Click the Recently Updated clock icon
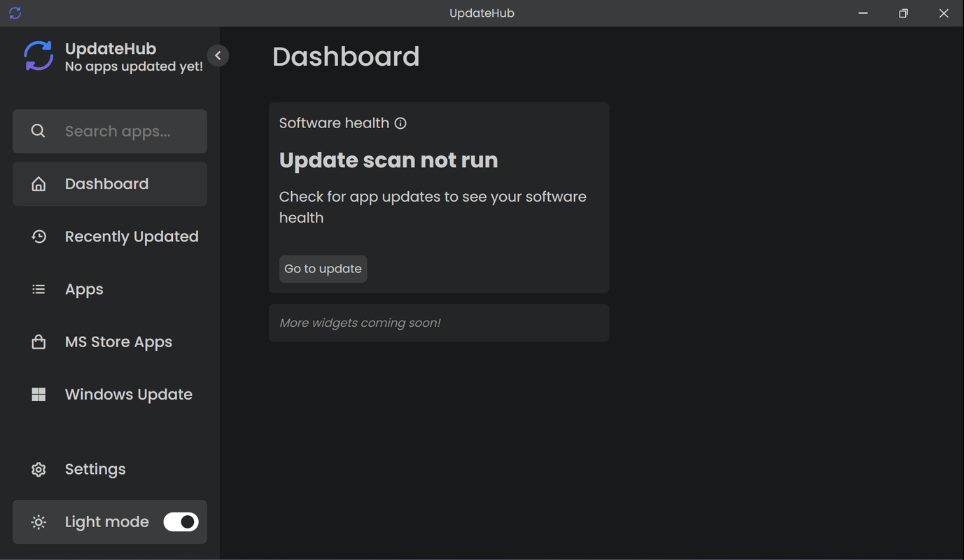This screenshot has width=964, height=560. (38, 236)
